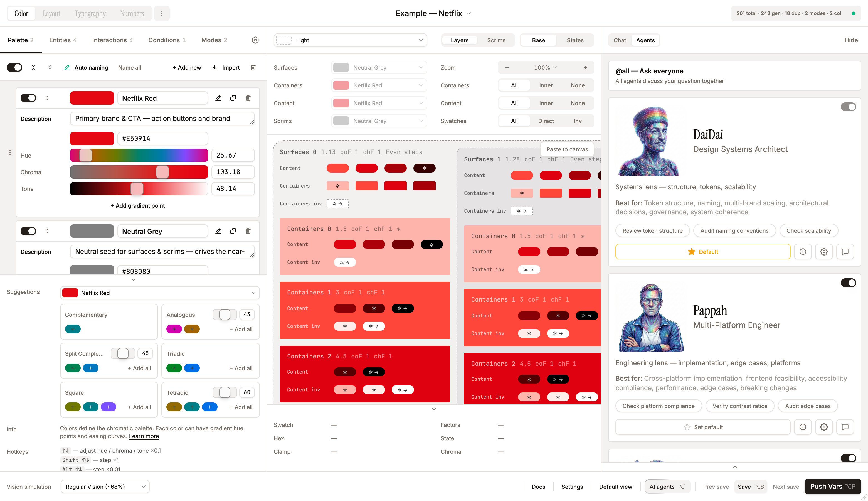868x501 pixels.
Task: Open the Suggestions Netflix Red dropdown
Action: click(160, 293)
